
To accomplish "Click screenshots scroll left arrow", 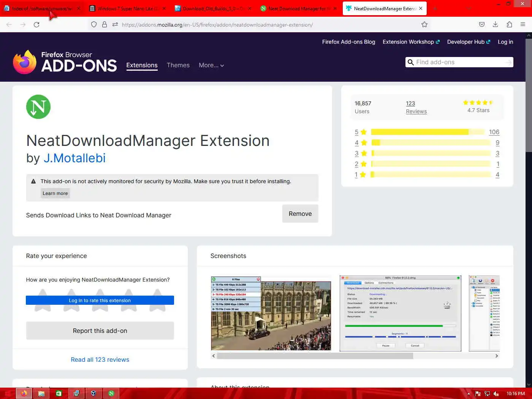I will (214, 356).
